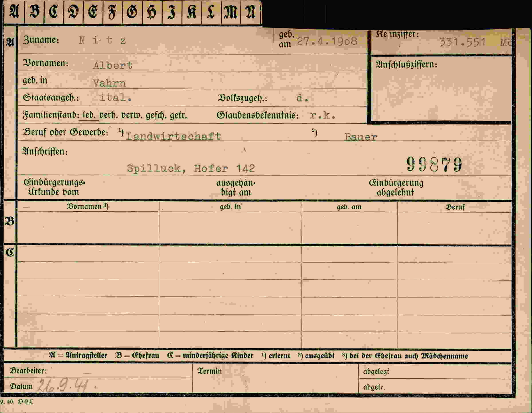Select the index tab letter K
Viewport: 532px width, 413px height.
(192, 12)
